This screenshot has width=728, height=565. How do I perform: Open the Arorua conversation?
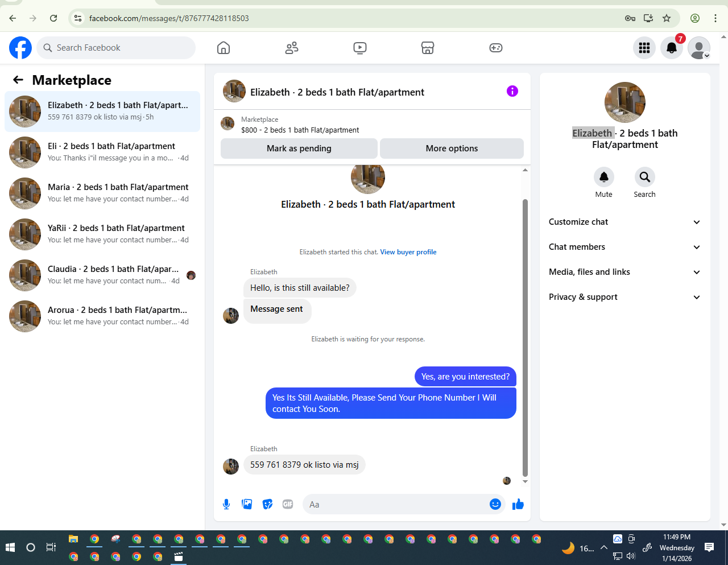click(102, 316)
